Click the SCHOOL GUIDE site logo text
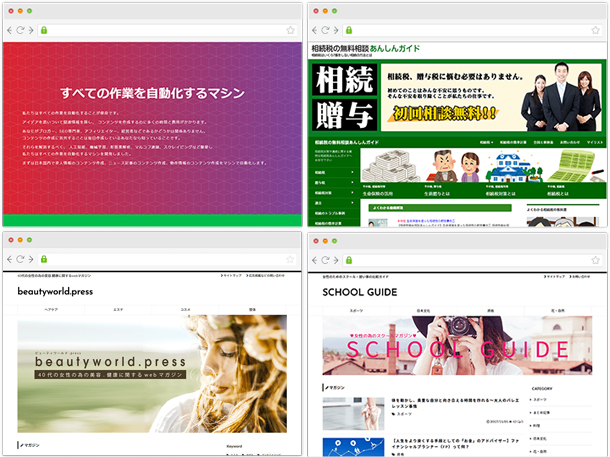Screen dimensions: 610x457 click(x=360, y=292)
